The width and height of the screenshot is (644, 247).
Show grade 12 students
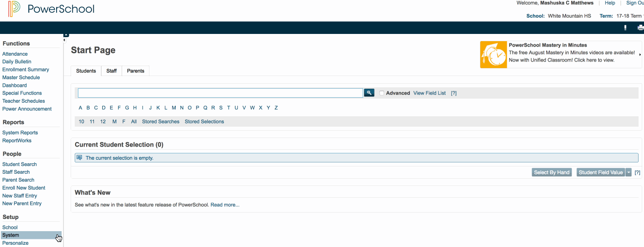[x=103, y=122]
